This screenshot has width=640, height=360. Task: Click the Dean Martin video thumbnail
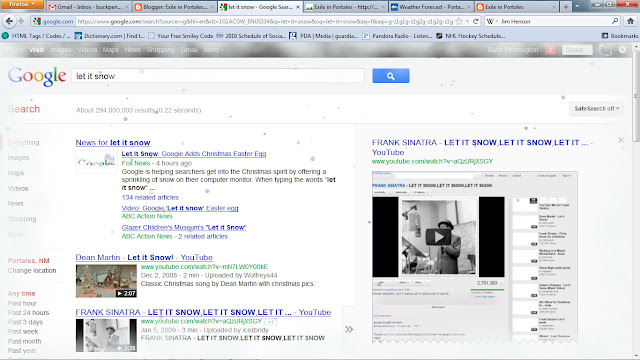tap(106, 281)
